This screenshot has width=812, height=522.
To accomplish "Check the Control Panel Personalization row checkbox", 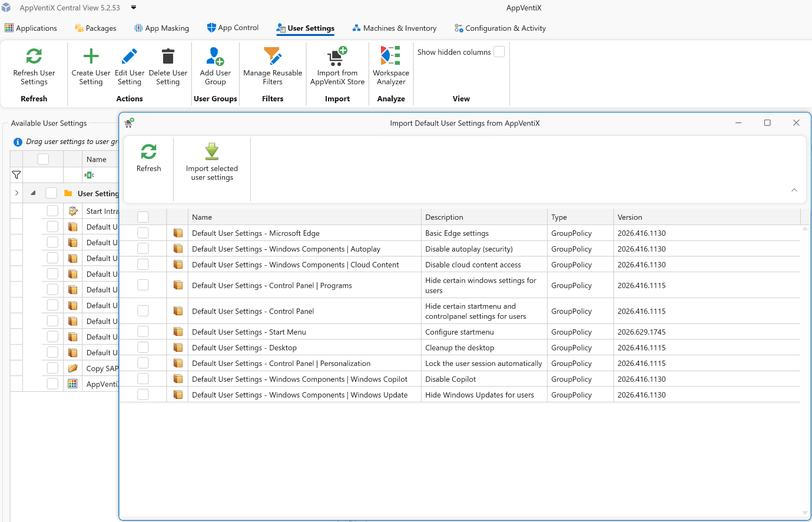I will [x=143, y=364].
